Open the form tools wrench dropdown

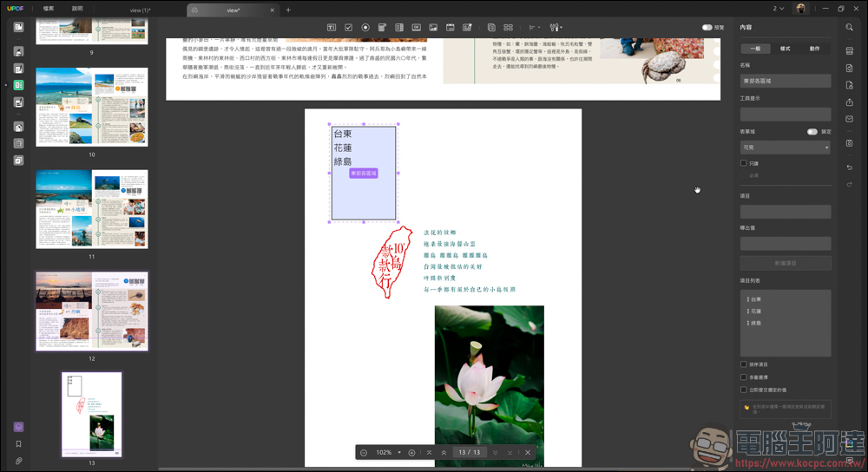tap(556, 27)
